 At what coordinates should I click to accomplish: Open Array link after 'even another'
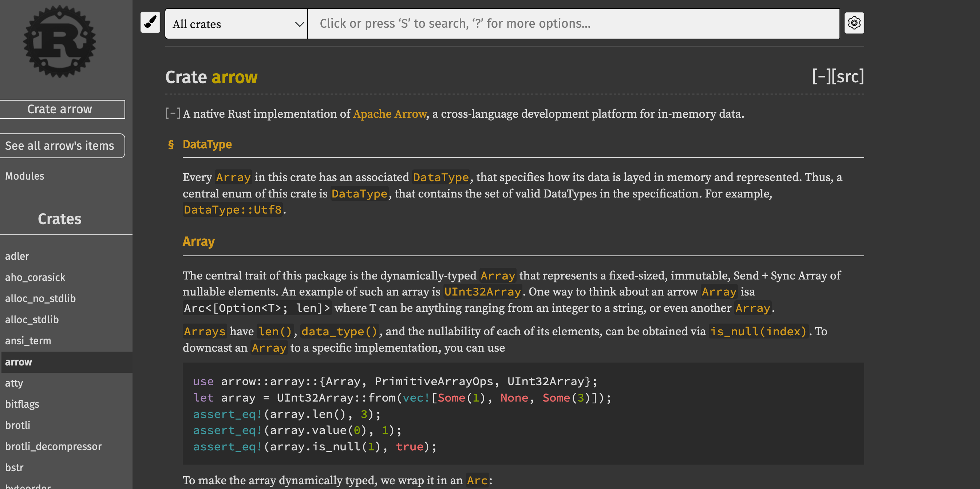tap(752, 308)
